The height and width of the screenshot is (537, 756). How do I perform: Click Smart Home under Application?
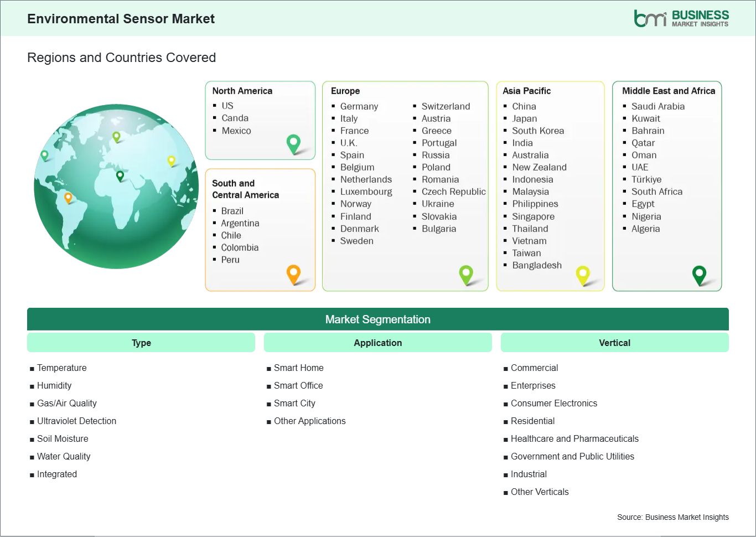tap(298, 368)
